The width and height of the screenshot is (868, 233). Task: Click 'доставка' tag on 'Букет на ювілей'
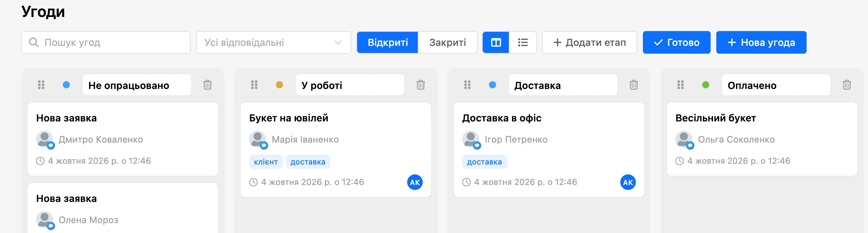(308, 162)
